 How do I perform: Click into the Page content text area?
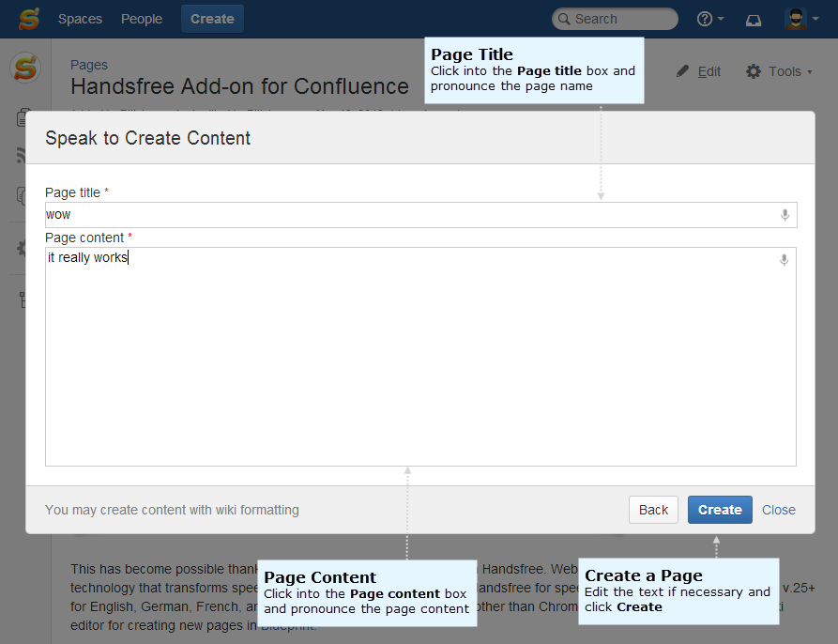pos(420,357)
